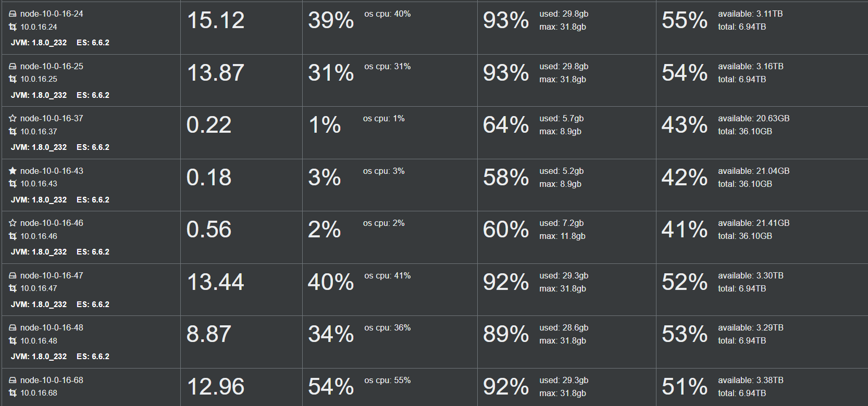Click the 'available: 21.41GB' disk text
This screenshot has height=406, width=868.
754,223
